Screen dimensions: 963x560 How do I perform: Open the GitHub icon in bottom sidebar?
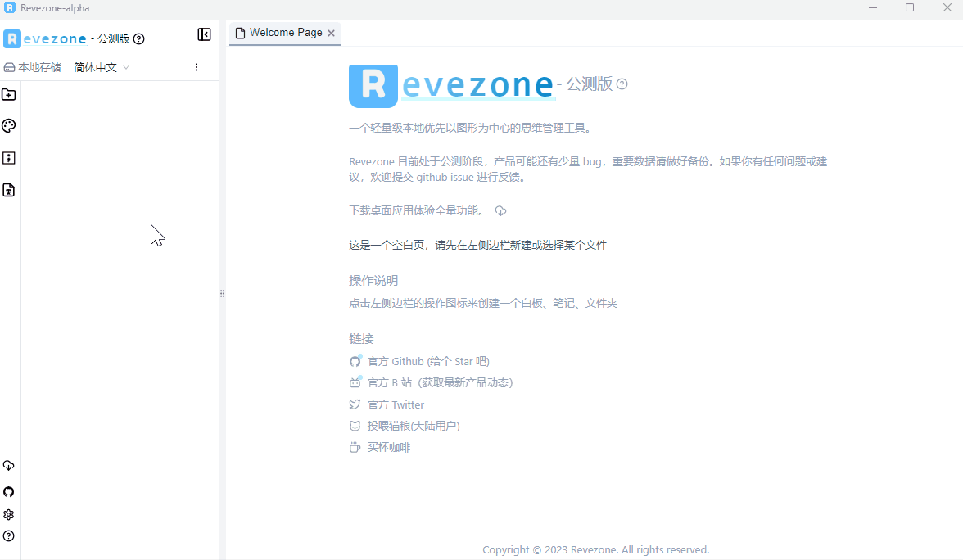click(8, 491)
